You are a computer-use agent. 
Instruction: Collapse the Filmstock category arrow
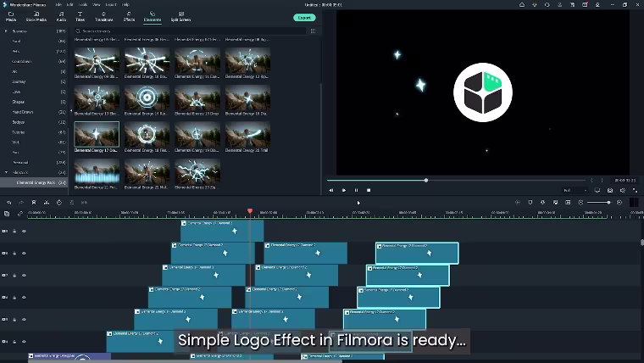(x=6, y=172)
